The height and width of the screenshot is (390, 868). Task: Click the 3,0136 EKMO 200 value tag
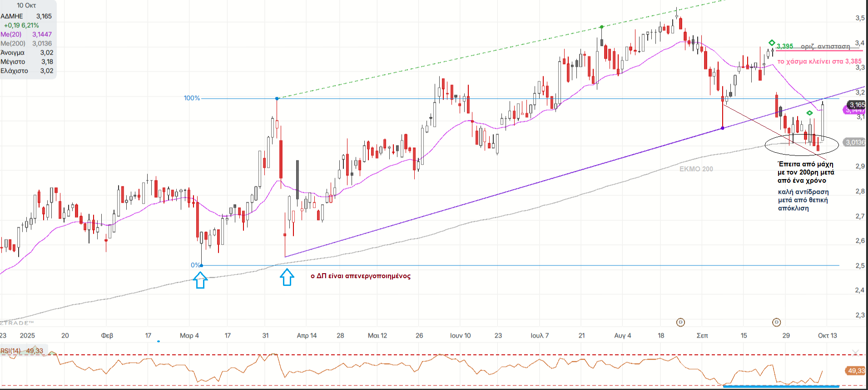(x=854, y=142)
